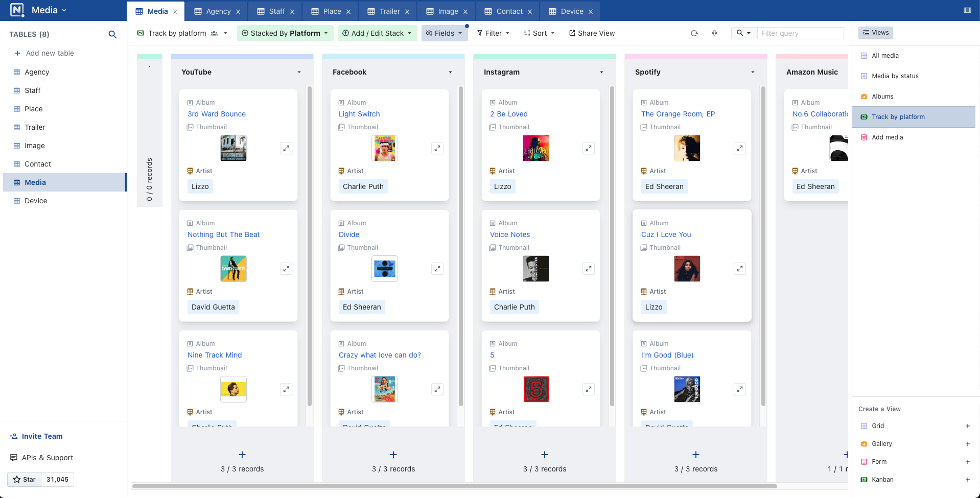Image resolution: width=980 pixels, height=498 pixels.
Task: Expand the 2 Be Loved card
Action: click(589, 148)
